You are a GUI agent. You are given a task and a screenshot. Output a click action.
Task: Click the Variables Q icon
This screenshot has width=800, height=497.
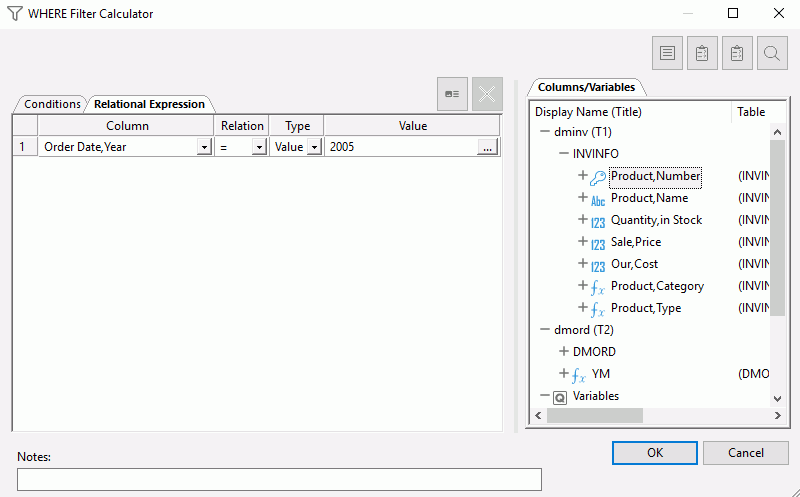[x=560, y=396]
